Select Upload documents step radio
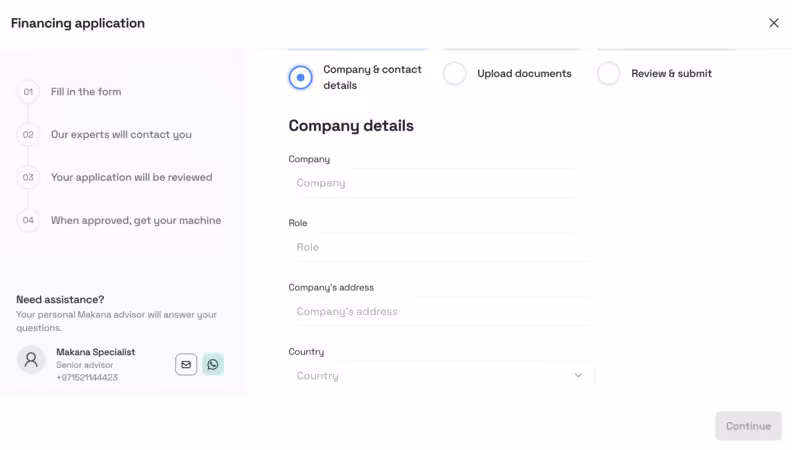792x450 pixels. (455, 74)
